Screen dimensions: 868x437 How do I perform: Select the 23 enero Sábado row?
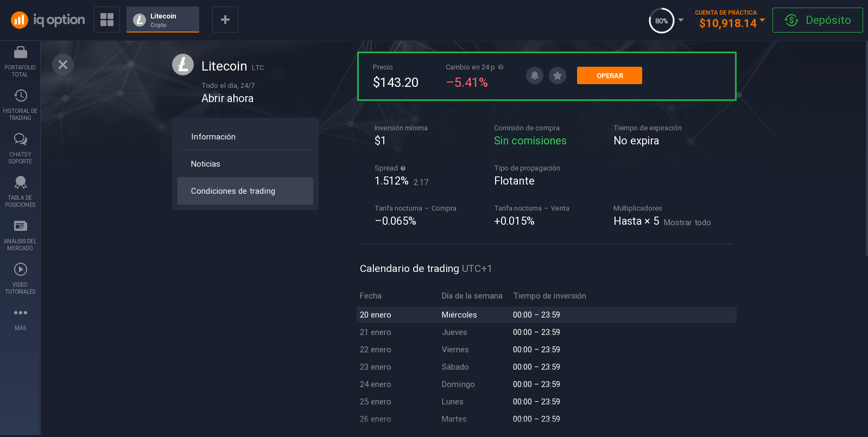(x=547, y=367)
